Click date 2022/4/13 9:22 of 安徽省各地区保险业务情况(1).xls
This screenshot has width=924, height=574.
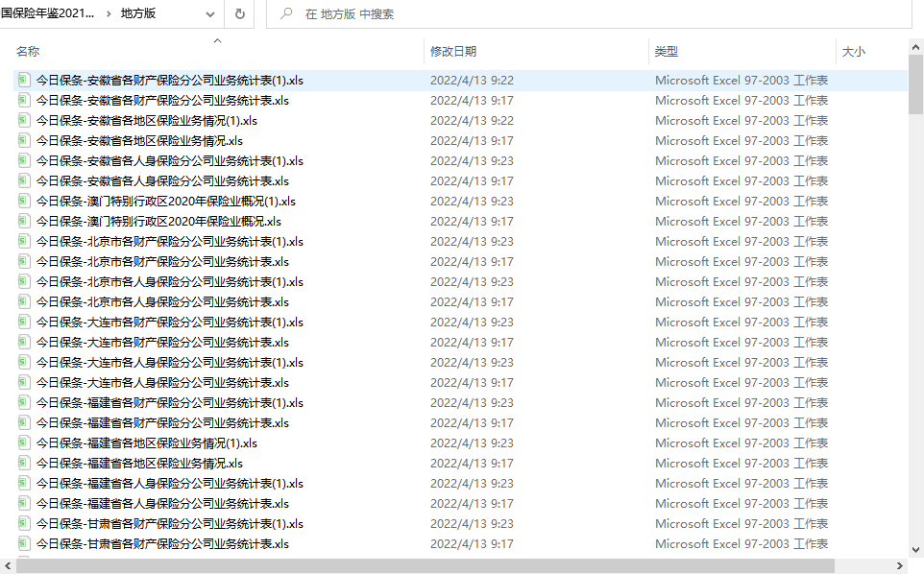(x=472, y=120)
